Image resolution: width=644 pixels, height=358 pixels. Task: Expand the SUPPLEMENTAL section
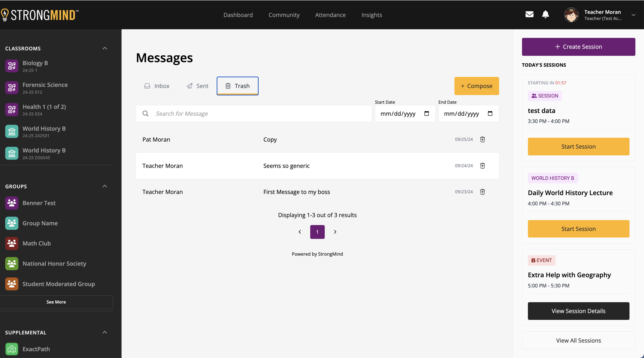[104, 332]
